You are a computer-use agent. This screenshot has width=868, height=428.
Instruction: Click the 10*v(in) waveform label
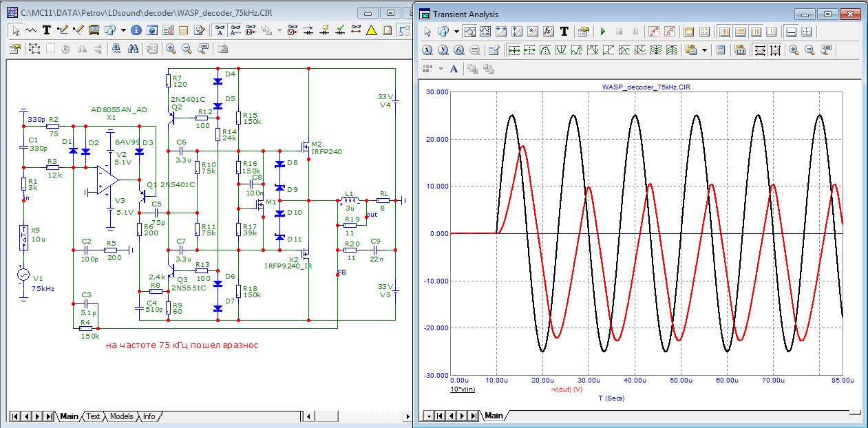[463, 389]
